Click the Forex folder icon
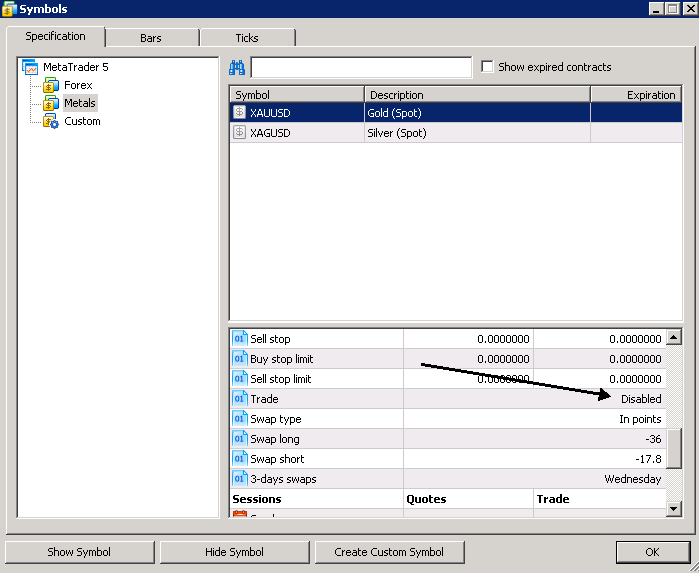Image resolution: width=699 pixels, height=573 pixels. 51,85
